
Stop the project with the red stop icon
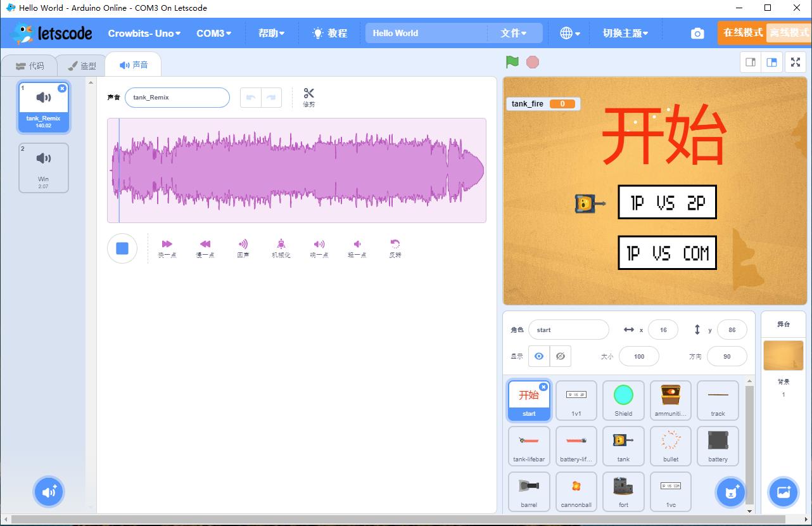tap(533, 61)
